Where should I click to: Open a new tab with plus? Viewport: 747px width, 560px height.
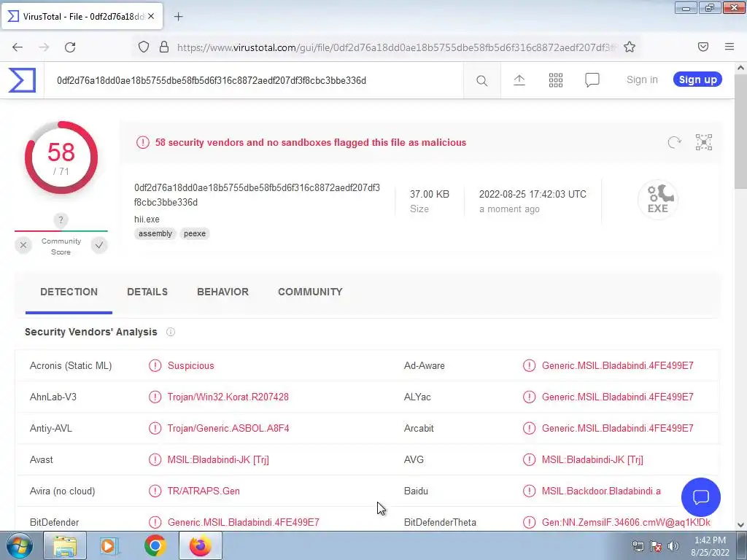(x=178, y=17)
